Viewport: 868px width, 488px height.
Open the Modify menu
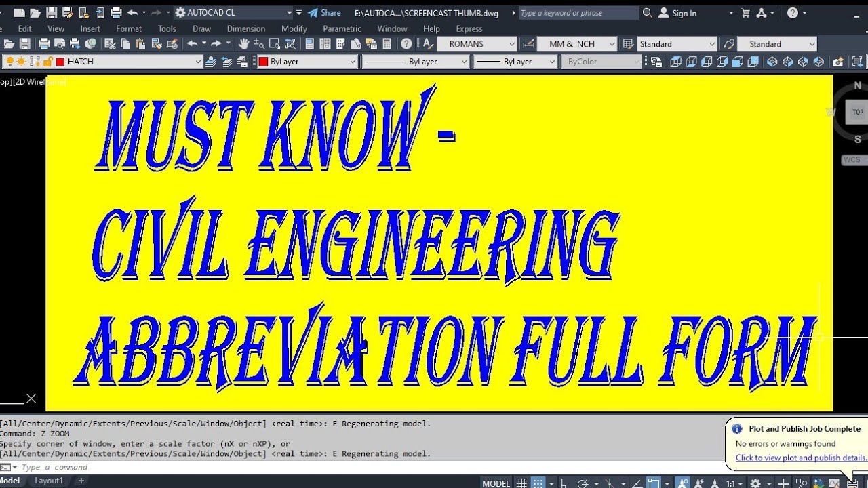294,28
